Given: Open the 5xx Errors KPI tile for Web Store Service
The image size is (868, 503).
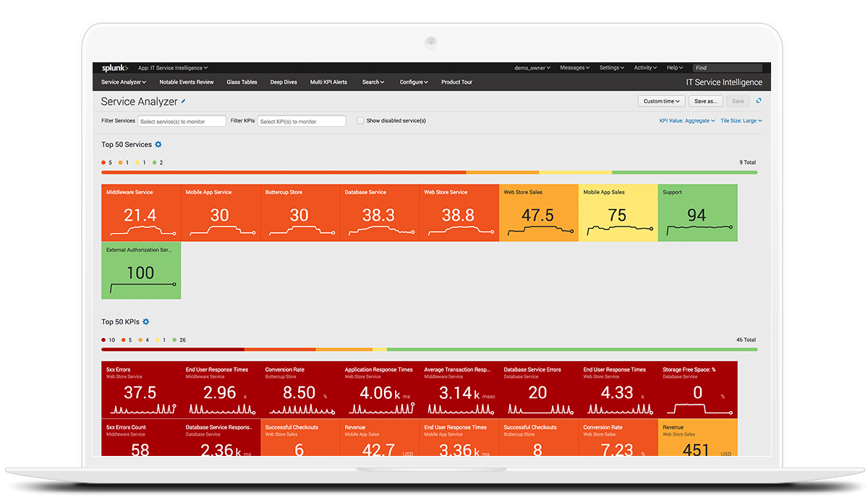Looking at the screenshot, I should pyautogui.click(x=141, y=389).
